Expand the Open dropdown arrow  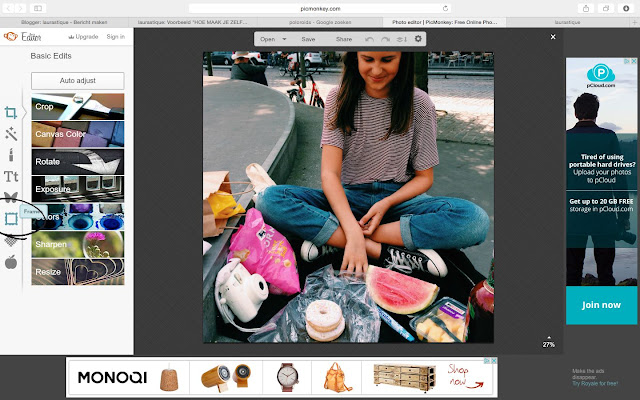(284, 39)
